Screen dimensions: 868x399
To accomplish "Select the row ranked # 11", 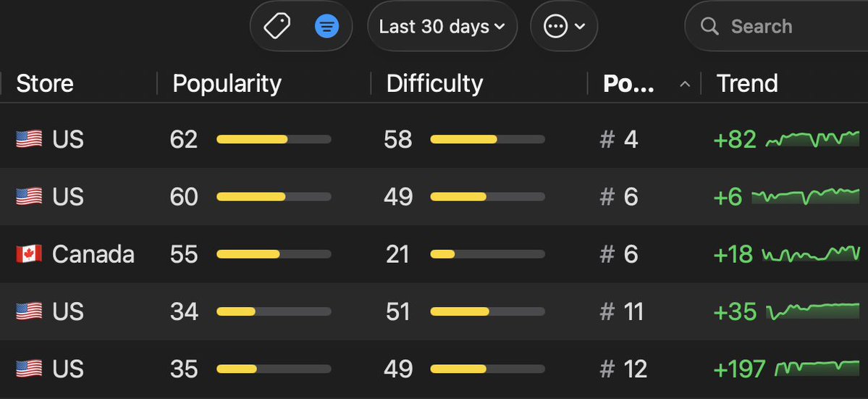I will (434, 311).
